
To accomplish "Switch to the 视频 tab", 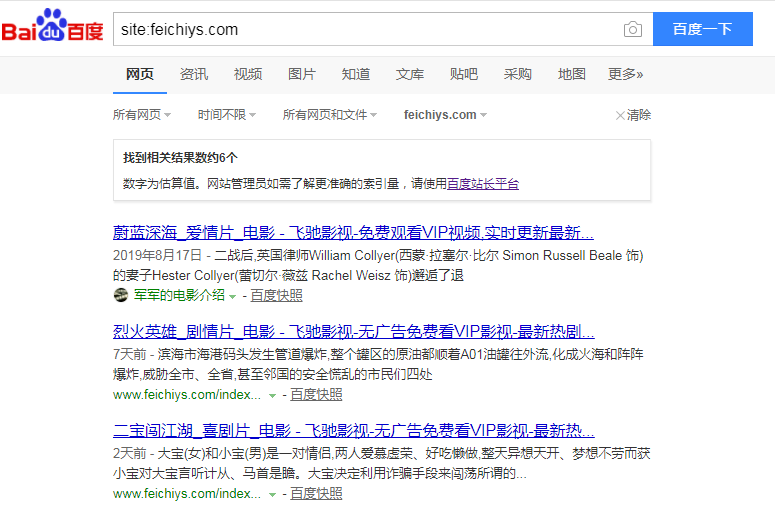I will [x=248, y=74].
